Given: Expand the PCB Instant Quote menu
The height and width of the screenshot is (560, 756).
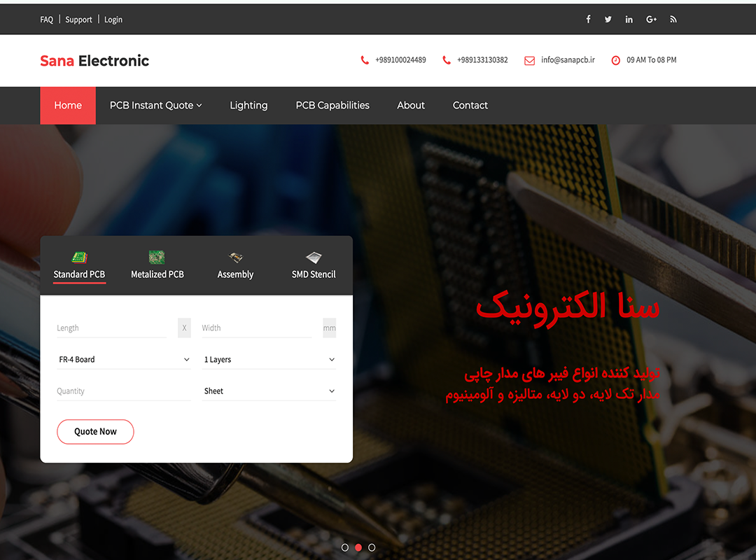Looking at the screenshot, I should [155, 106].
